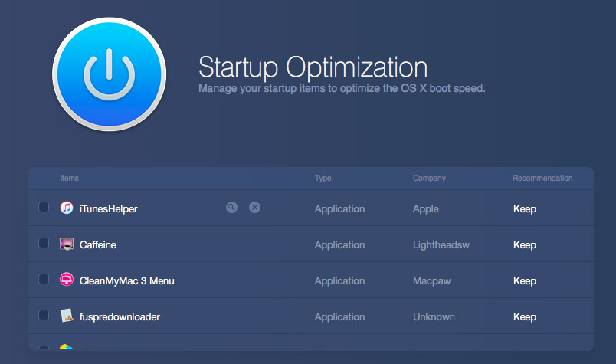Viewport: 616px width, 364px height.
Task: Click the Caffeine coffee cup icon
Action: (67, 244)
